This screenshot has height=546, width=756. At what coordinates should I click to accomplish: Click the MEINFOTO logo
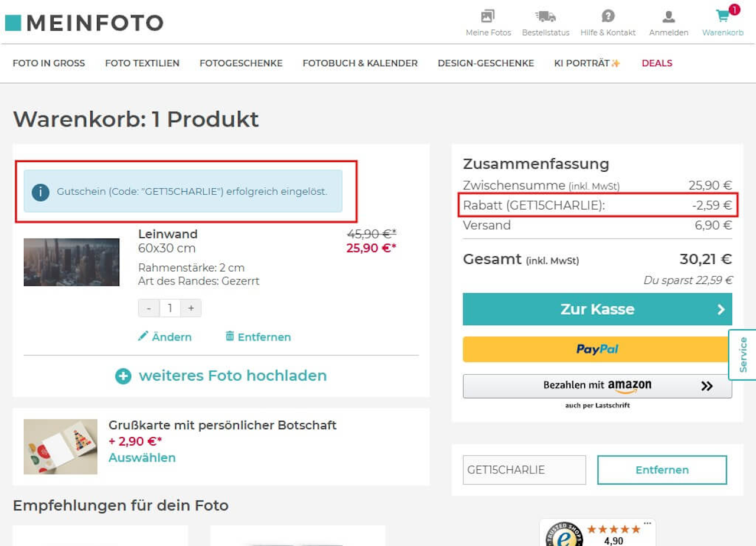[84, 22]
